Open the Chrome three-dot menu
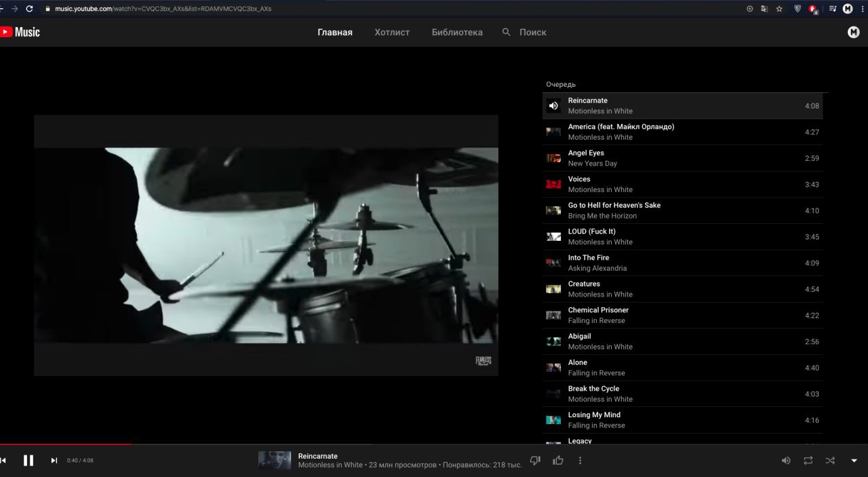This screenshot has height=477, width=868. (863, 9)
